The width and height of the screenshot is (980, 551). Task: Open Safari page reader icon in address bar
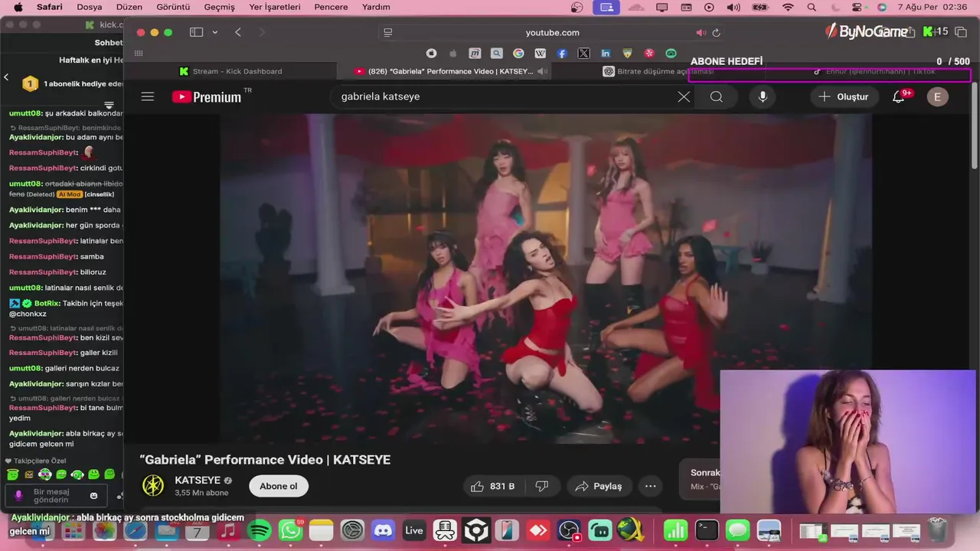(388, 32)
